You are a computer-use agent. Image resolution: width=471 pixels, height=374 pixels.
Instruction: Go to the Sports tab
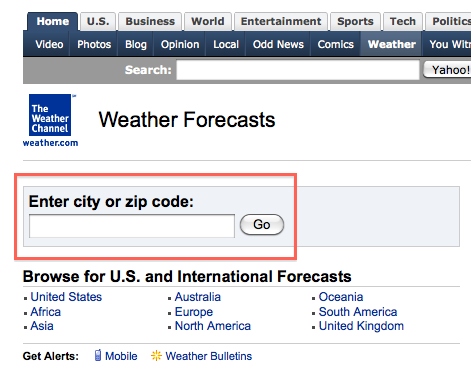[355, 22]
